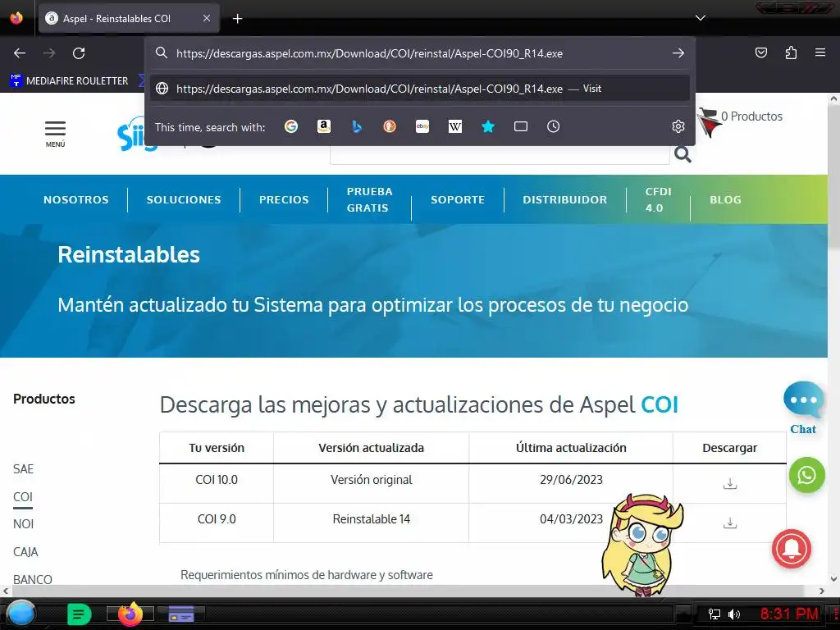Select COI in the Productos list
Viewport: 840px width, 630px height.
[x=22, y=497]
